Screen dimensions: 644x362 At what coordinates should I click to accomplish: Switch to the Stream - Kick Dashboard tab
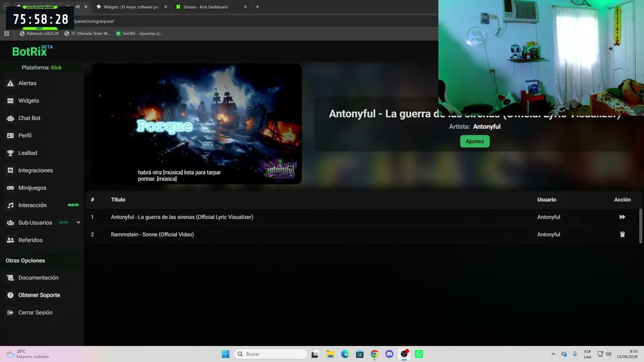pos(206,7)
